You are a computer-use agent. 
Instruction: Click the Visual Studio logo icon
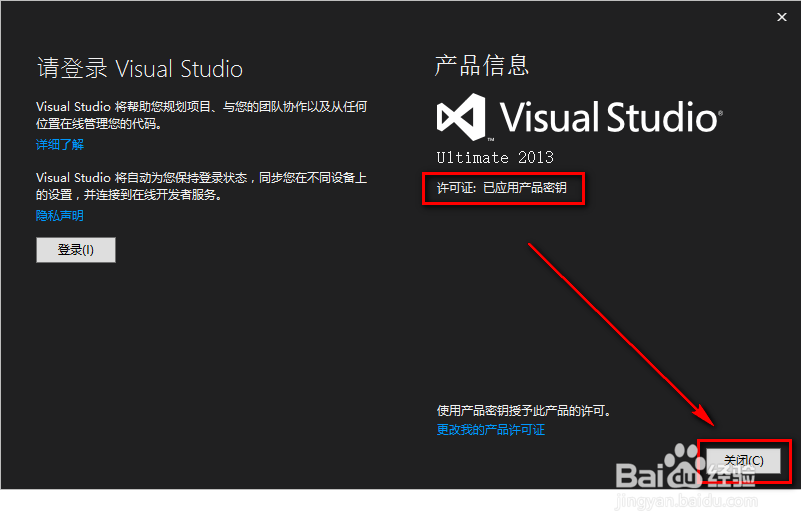[x=461, y=117]
